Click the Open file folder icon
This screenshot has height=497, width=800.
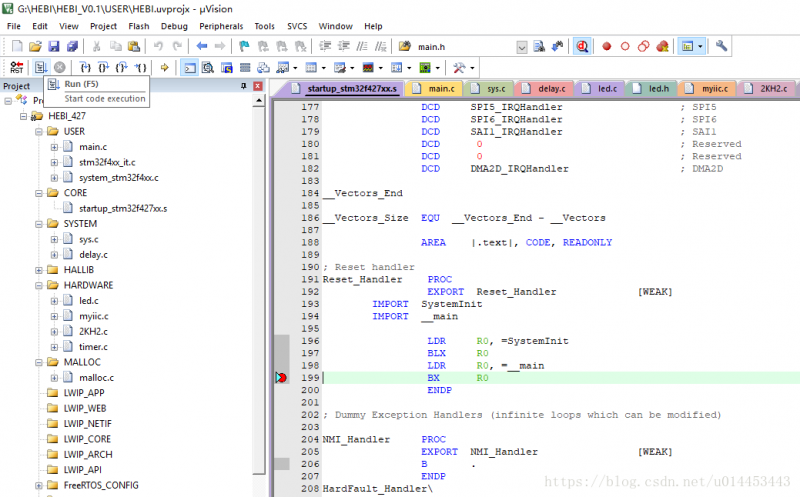pos(35,46)
